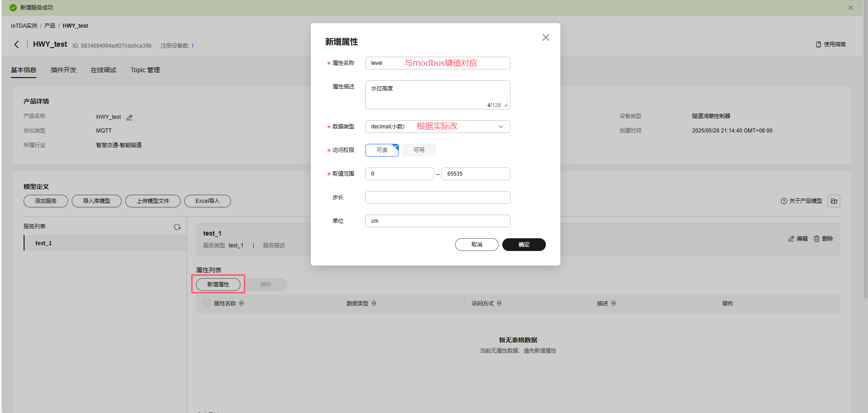Screen dimensions: 868x413
Task: Switch to 插件开发 tab
Action: click(x=64, y=70)
